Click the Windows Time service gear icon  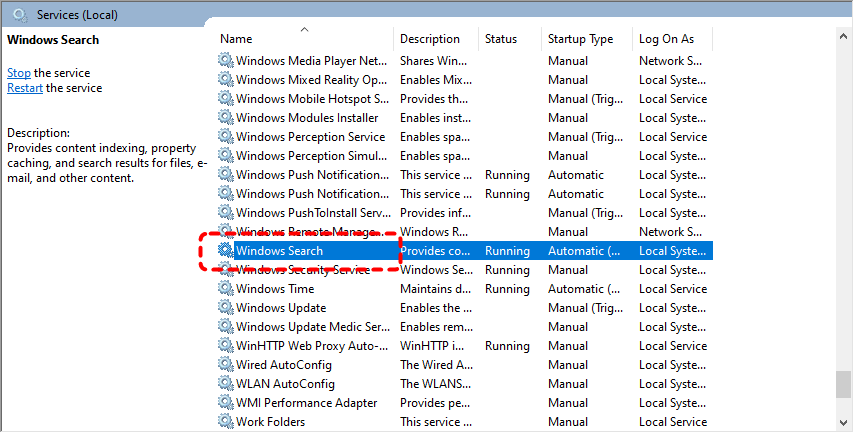coord(226,289)
